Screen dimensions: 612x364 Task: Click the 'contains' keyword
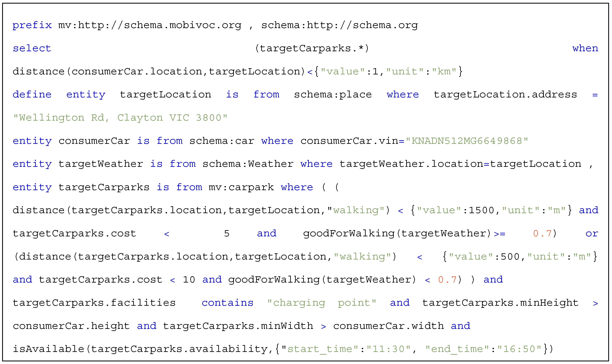pos(227,303)
